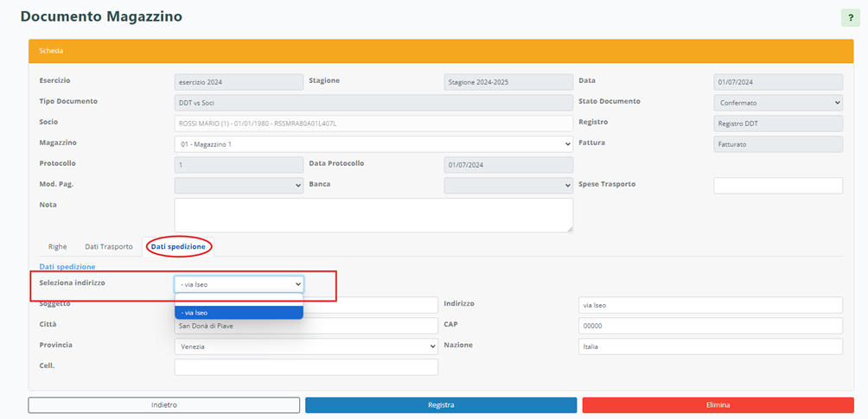Screen dimensions: 868x419
Task: Click into the Nota text area
Action: tap(373, 215)
